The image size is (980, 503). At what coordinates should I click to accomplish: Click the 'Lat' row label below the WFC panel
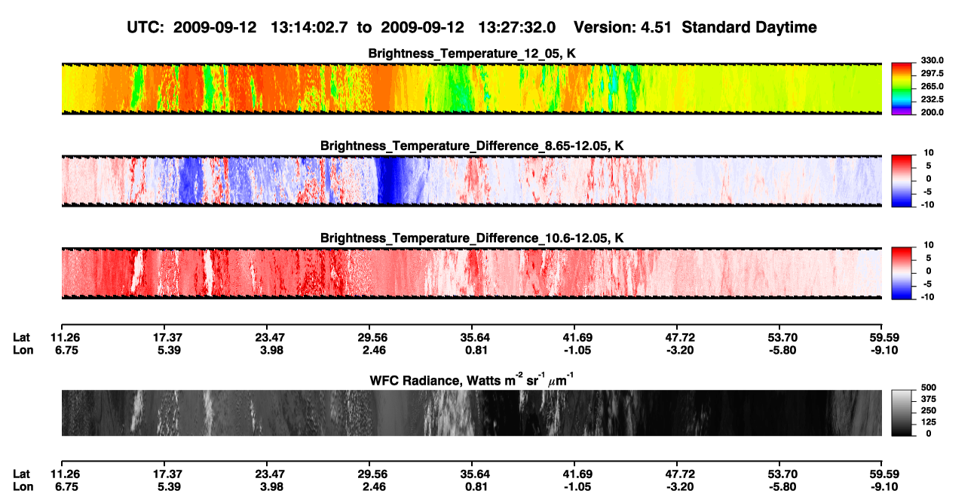click(22, 474)
